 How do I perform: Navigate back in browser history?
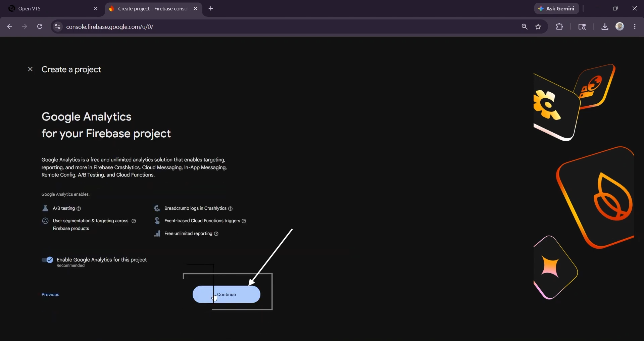coord(10,27)
